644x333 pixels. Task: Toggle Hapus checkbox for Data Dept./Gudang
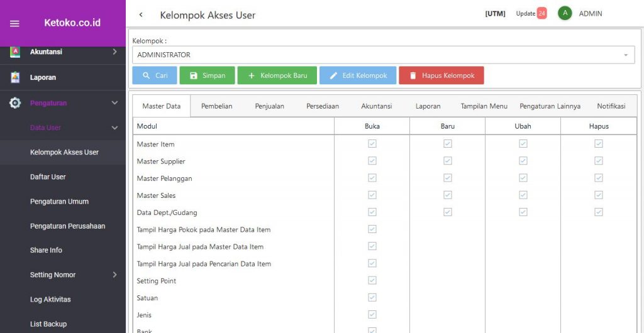[x=599, y=212]
